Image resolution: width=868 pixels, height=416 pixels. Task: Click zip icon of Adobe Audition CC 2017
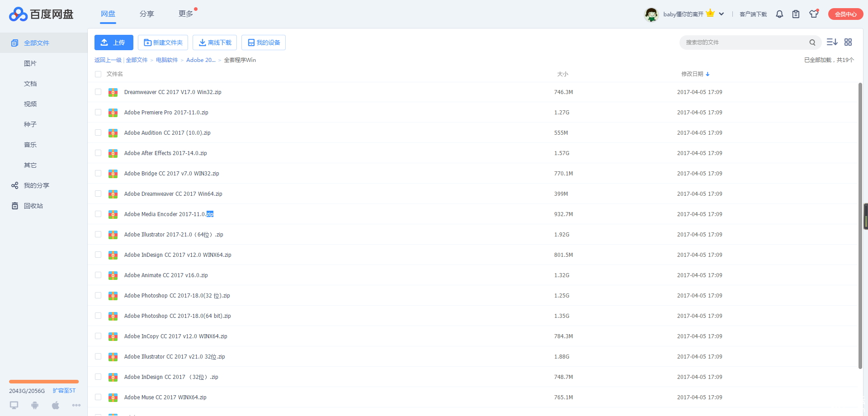click(x=113, y=133)
